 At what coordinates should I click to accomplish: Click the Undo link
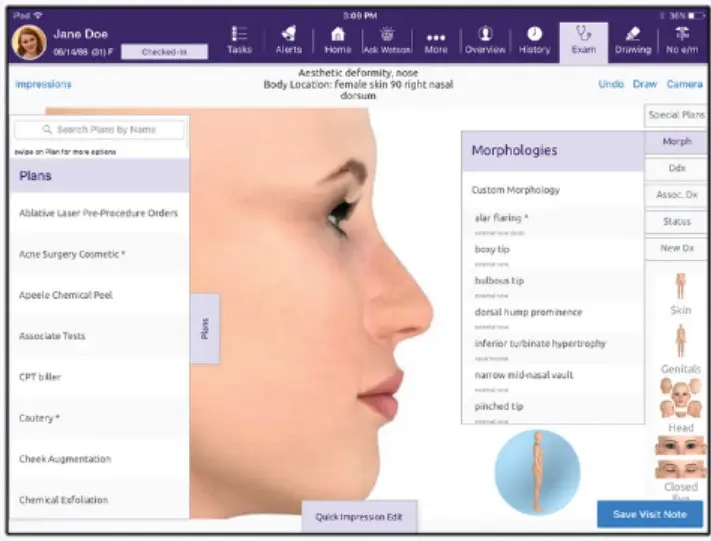click(x=611, y=85)
